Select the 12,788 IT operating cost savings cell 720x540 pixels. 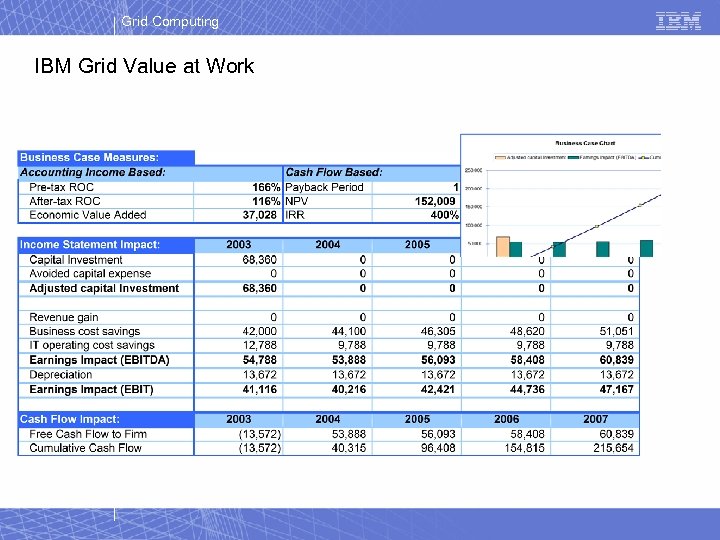click(259, 345)
